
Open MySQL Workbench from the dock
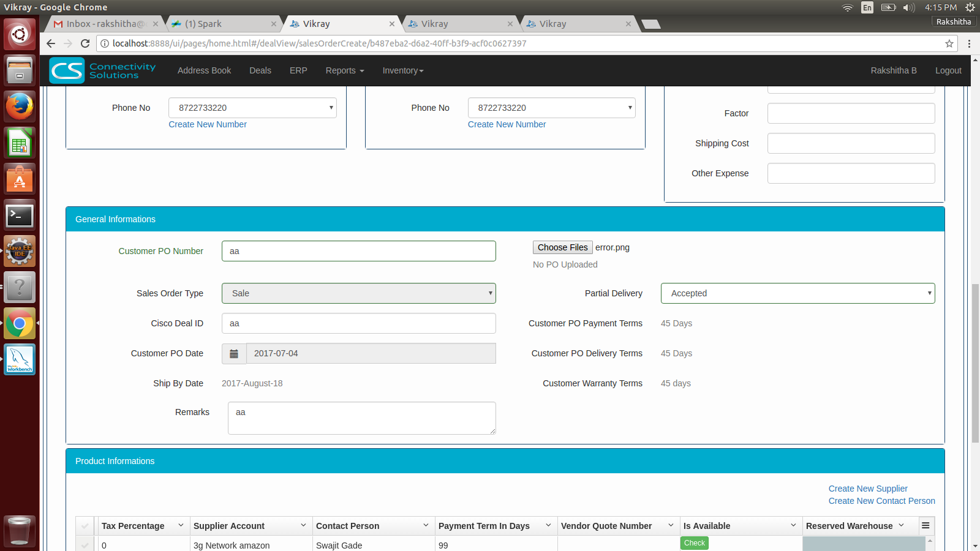[x=20, y=359]
